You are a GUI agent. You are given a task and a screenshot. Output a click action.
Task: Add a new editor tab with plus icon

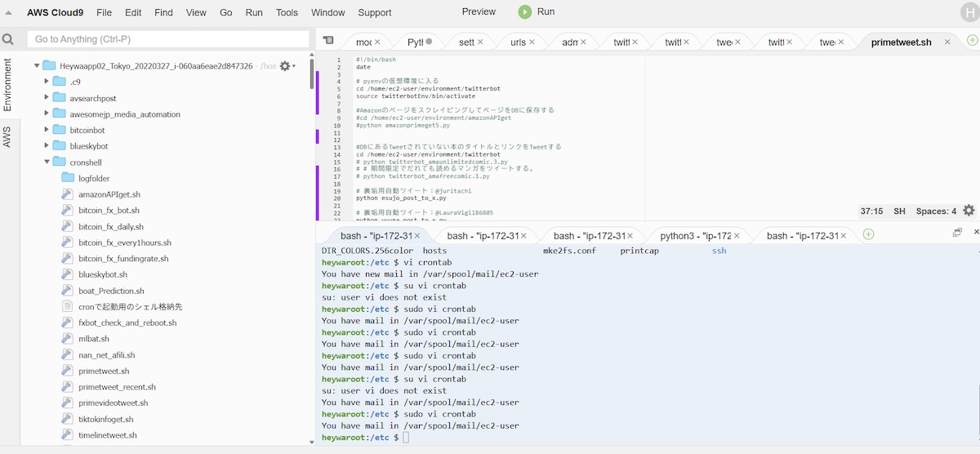pyautogui.click(x=972, y=40)
